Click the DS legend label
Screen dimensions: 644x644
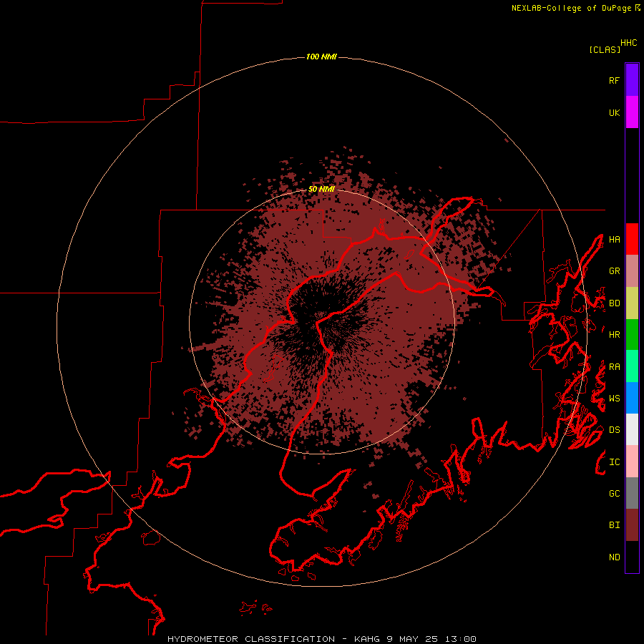[614, 430]
